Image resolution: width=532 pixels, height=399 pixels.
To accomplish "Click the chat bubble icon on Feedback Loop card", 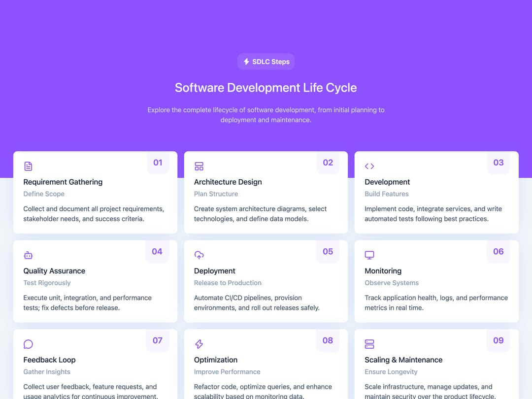I will tap(28, 344).
